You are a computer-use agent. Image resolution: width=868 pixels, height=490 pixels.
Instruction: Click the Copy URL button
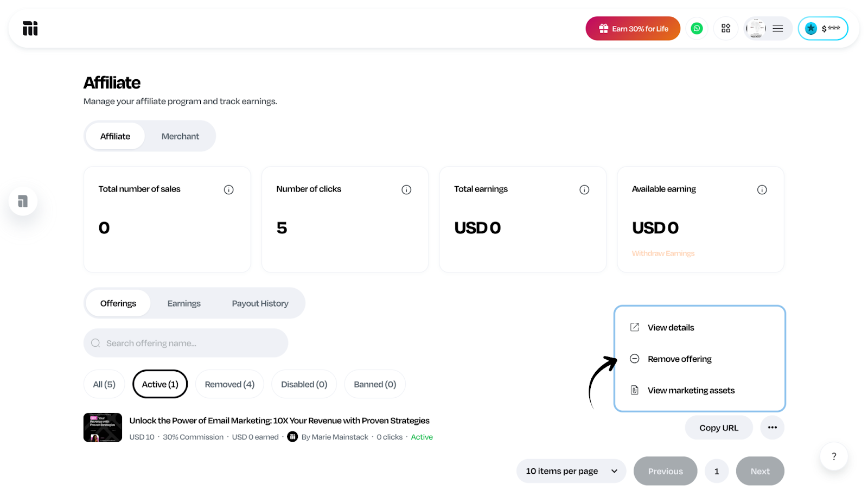click(719, 428)
